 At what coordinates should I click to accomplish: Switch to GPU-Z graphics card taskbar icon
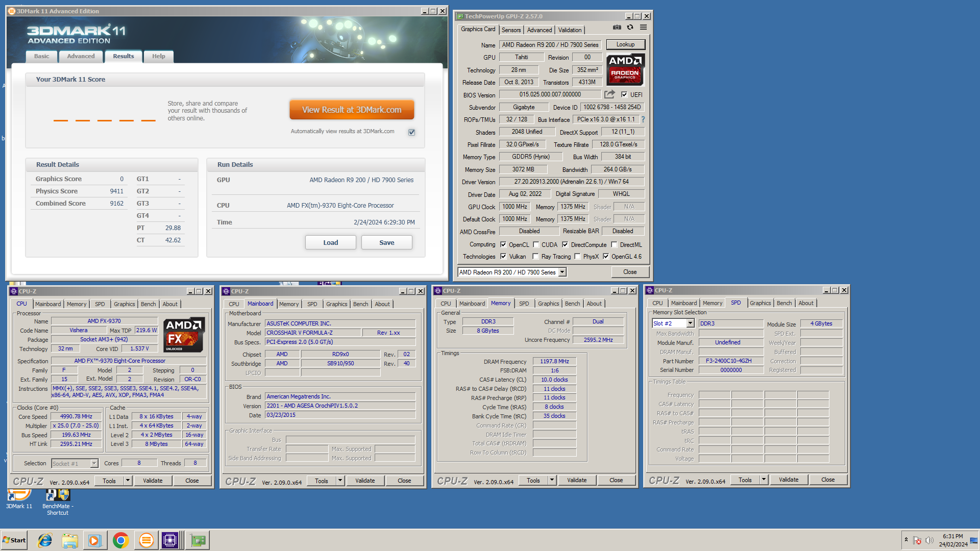click(198, 540)
